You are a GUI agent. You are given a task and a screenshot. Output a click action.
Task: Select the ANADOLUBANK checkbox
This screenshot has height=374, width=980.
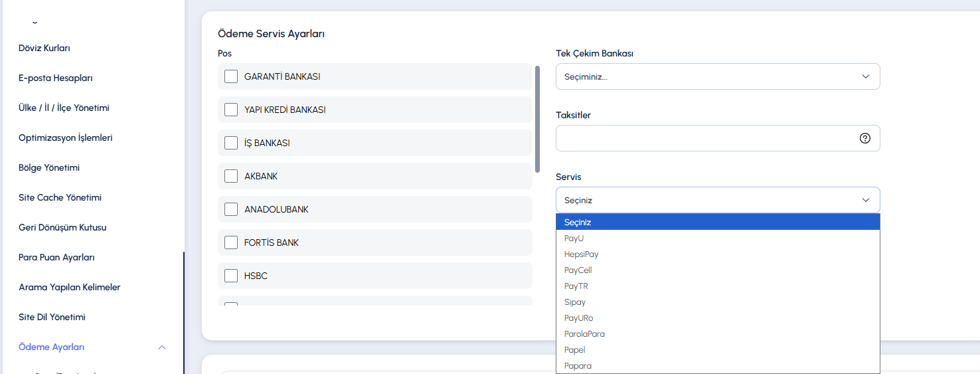(x=231, y=209)
